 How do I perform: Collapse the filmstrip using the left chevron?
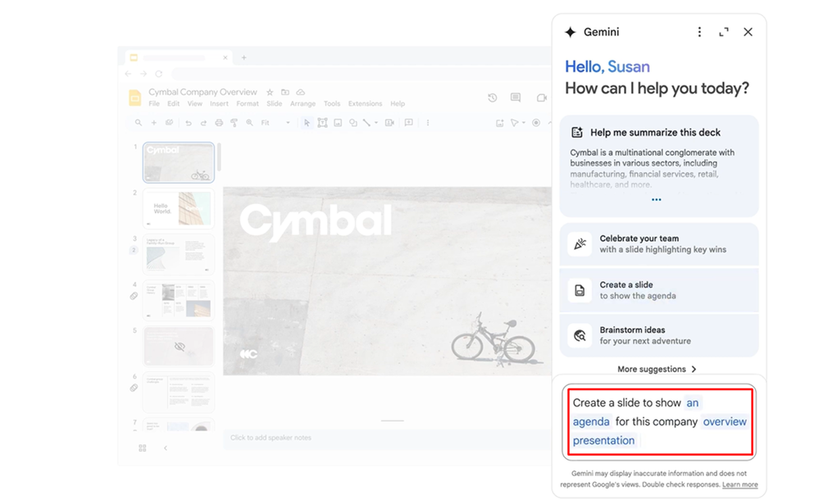coord(165,448)
